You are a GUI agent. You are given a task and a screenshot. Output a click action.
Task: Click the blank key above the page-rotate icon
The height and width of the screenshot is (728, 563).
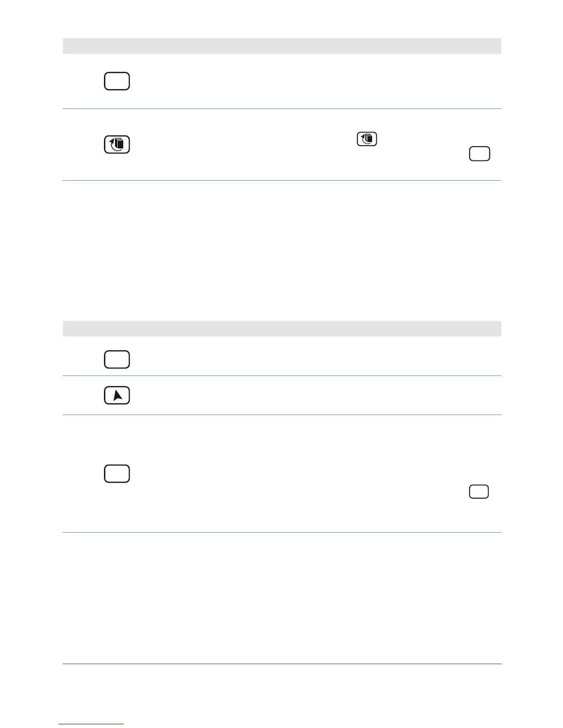pos(117,81)
